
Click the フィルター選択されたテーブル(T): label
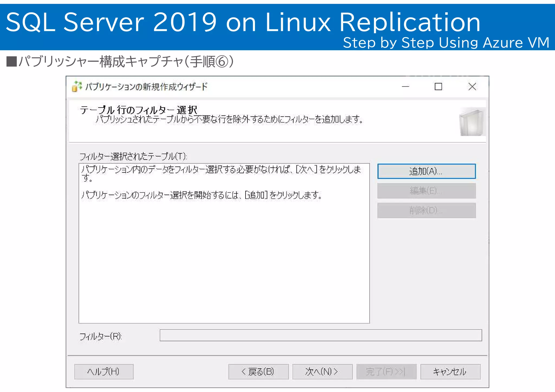(x=133, y=156)
